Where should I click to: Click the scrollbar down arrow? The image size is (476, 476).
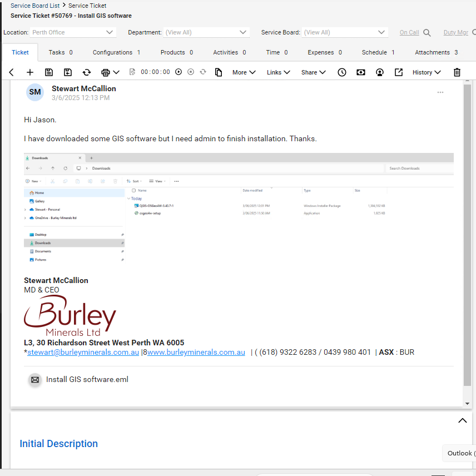pos(467,404)
